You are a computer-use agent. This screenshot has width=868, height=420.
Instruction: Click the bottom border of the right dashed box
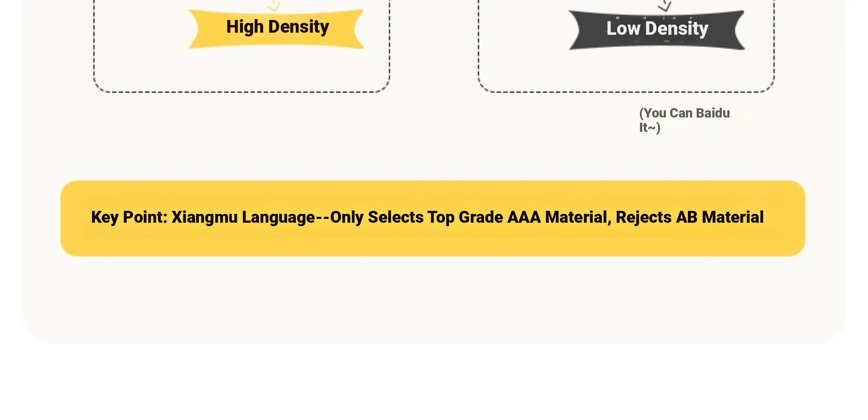pos(626,92)
